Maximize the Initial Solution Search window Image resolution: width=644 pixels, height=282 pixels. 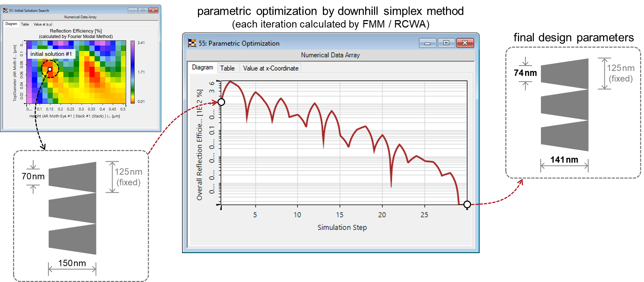click(143, 10)
